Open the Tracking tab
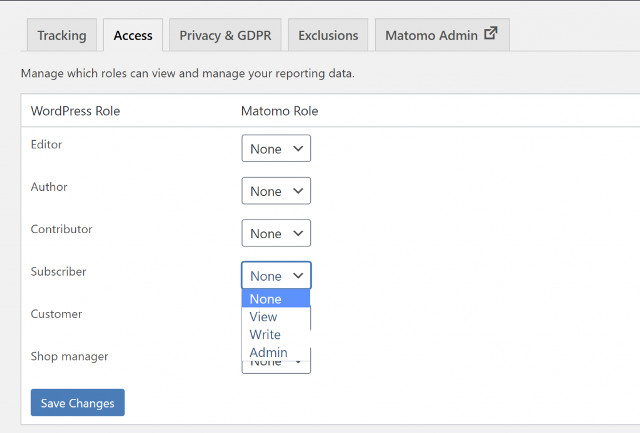This screenshot has width=640, height=433. point(62,35)
